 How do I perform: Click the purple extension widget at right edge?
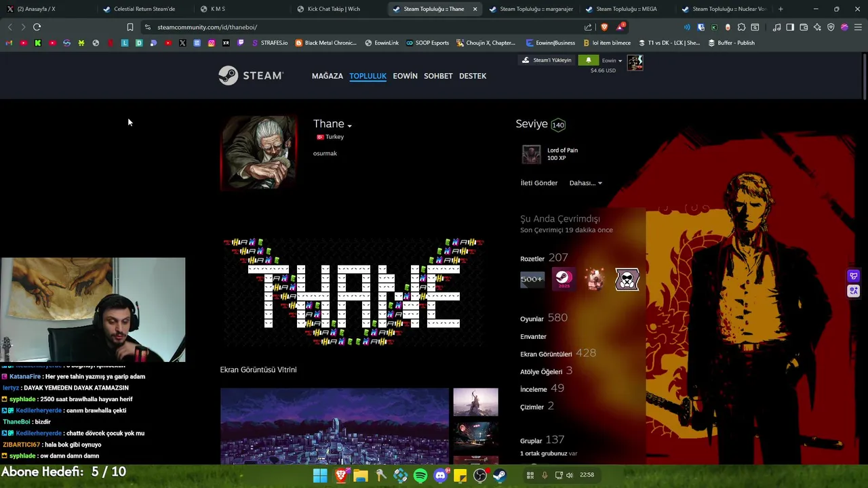pyautogui.click(x=854, y=276)
